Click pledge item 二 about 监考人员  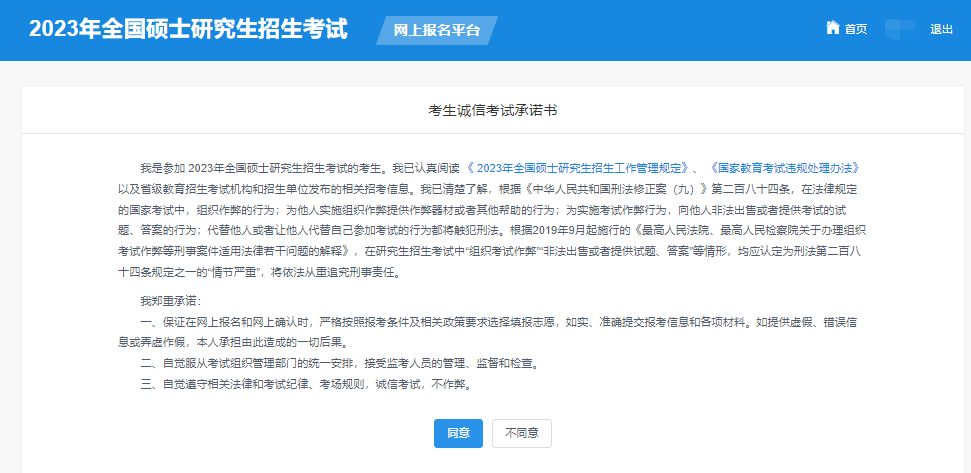click(x=340, y=364)
